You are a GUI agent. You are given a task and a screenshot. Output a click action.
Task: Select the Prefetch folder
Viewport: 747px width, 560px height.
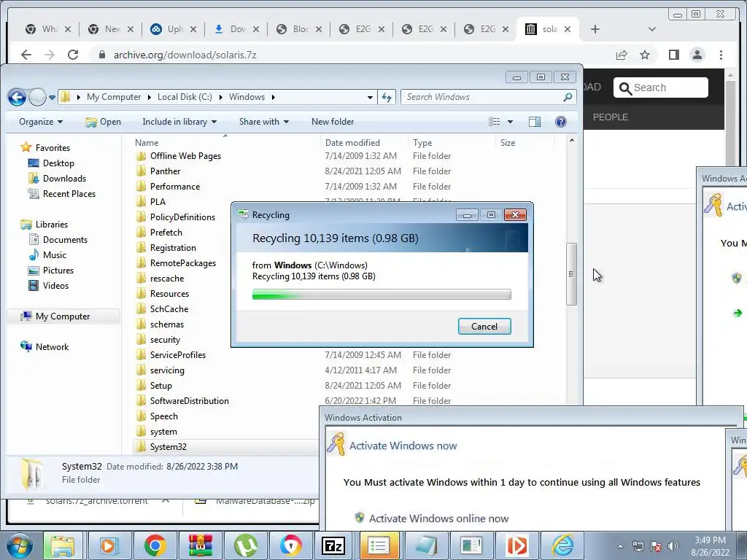tap(166, 233)
